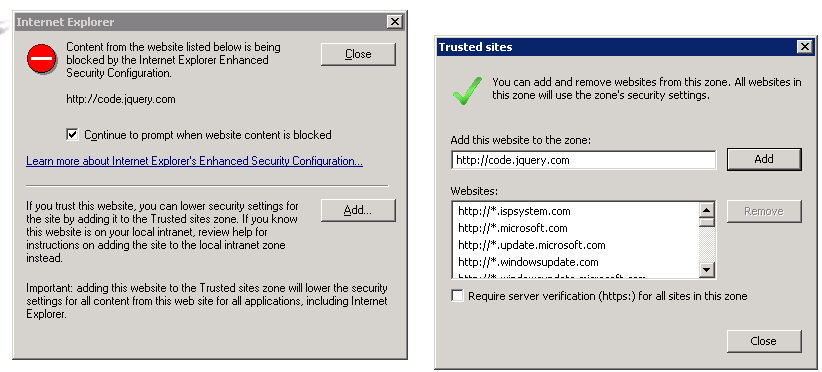The width and height of the screenshot is (822, 372).
Task: Close Trusted sites window using X icon
Action: point(805,47)
